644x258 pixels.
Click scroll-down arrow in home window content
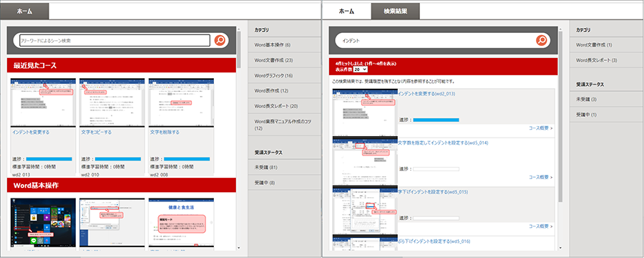pos(239,248)
